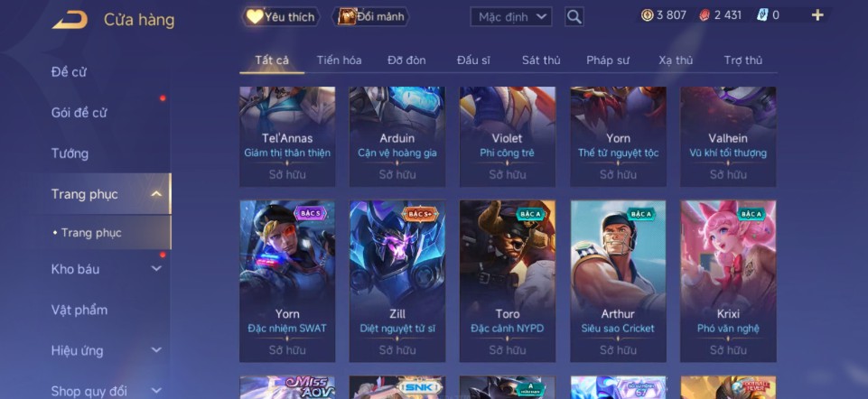Go back using the arrow icon
Image resolution: width=868 pixels, height=399 pixels.
pos(70,19)
